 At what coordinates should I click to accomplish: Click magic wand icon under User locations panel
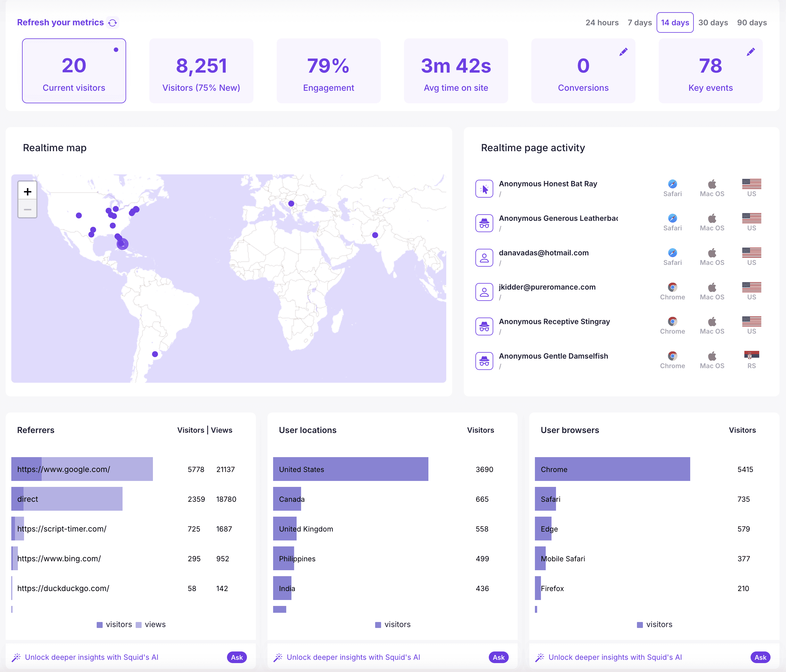278,657
